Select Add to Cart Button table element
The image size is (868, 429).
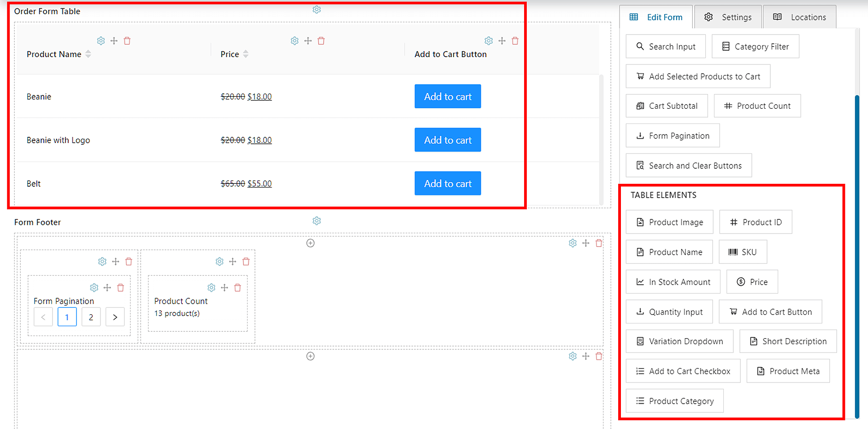[770, 312]
